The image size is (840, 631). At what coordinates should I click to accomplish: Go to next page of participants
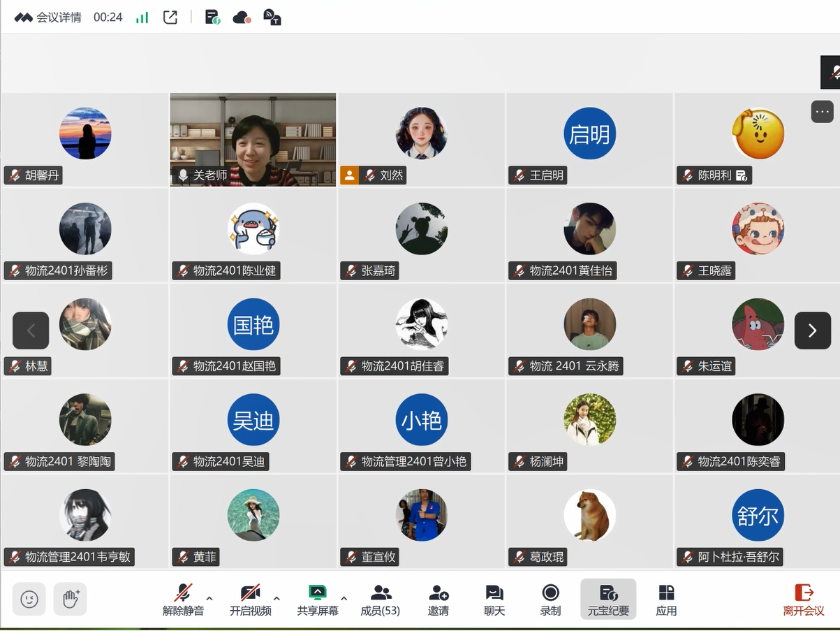pyautogui.click(x=812, y=331)
